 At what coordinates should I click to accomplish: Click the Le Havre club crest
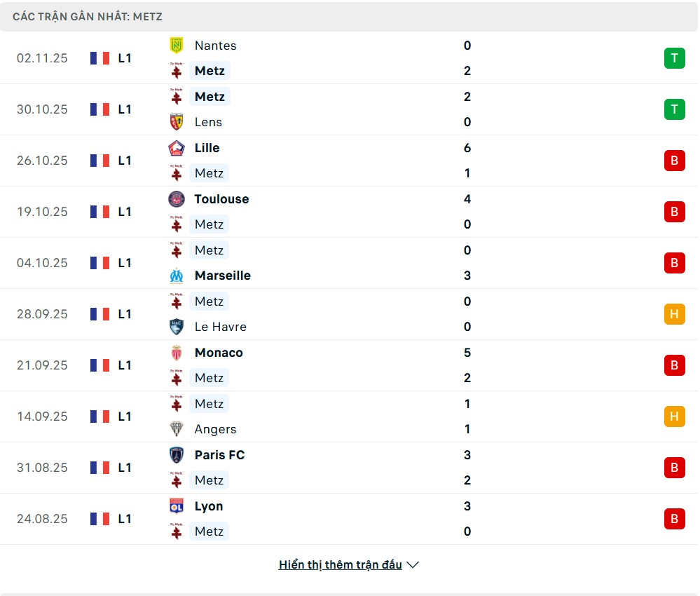(x=177, y=327)
